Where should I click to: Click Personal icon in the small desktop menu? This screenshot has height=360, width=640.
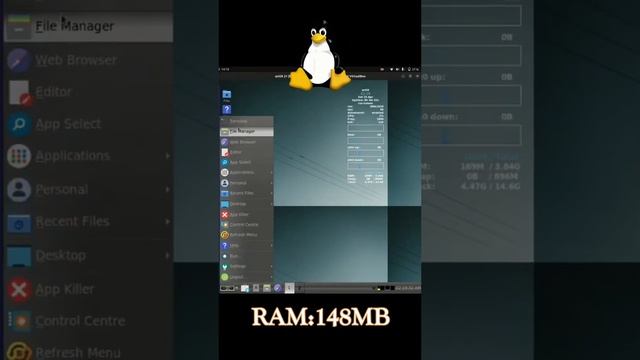(x=225, y=183)
